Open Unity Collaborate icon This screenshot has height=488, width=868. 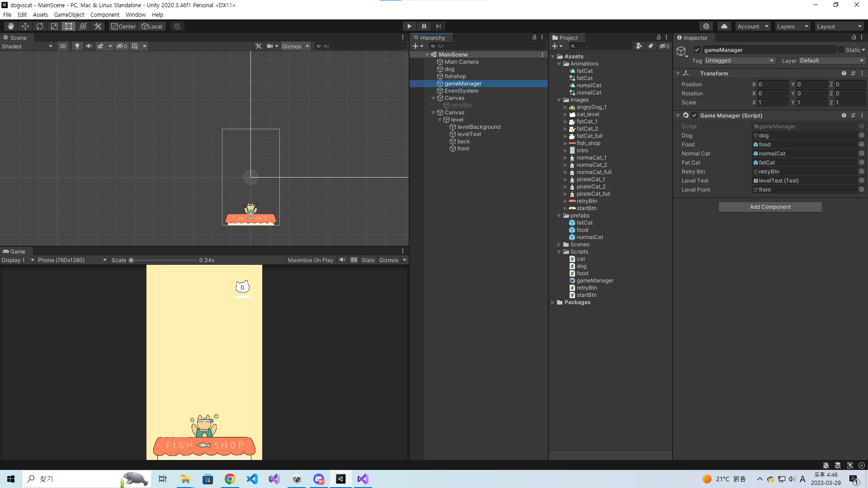pos(706,26)
